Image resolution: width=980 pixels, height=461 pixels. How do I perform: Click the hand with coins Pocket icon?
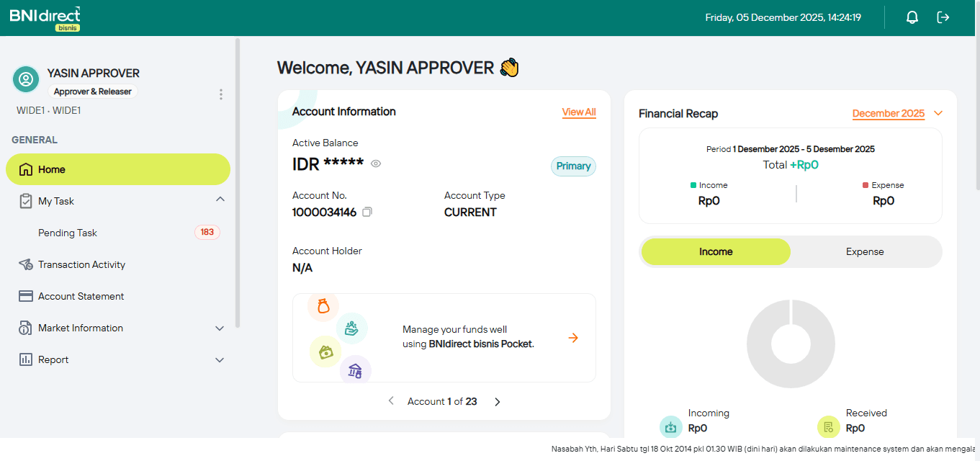point(351,328)
